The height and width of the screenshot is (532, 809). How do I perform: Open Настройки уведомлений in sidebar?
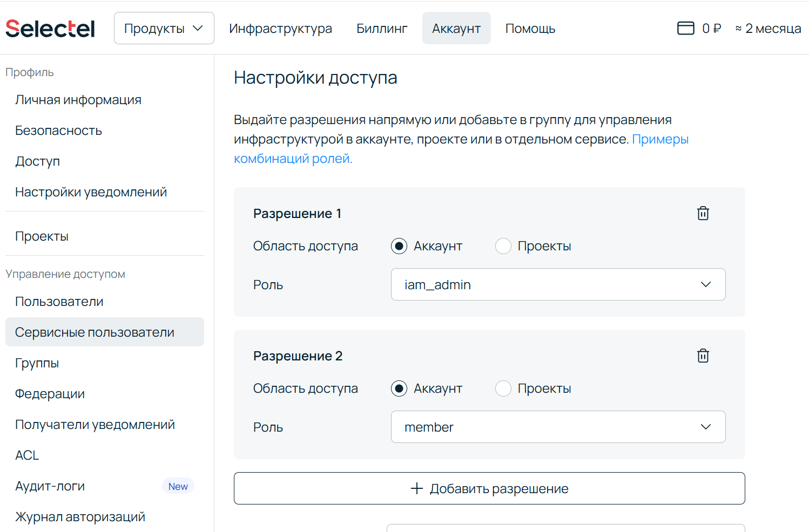(91, 192)
